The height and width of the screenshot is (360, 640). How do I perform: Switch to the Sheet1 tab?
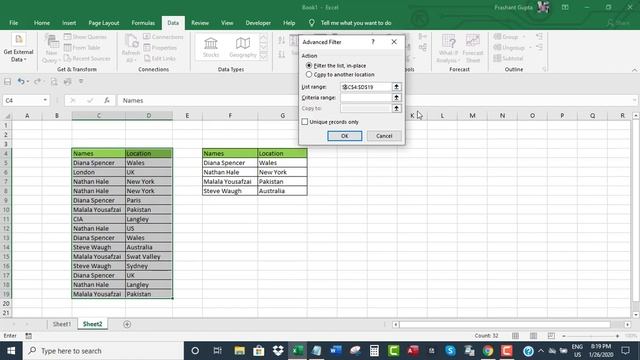pyautogui.click(x=62, y=324)
